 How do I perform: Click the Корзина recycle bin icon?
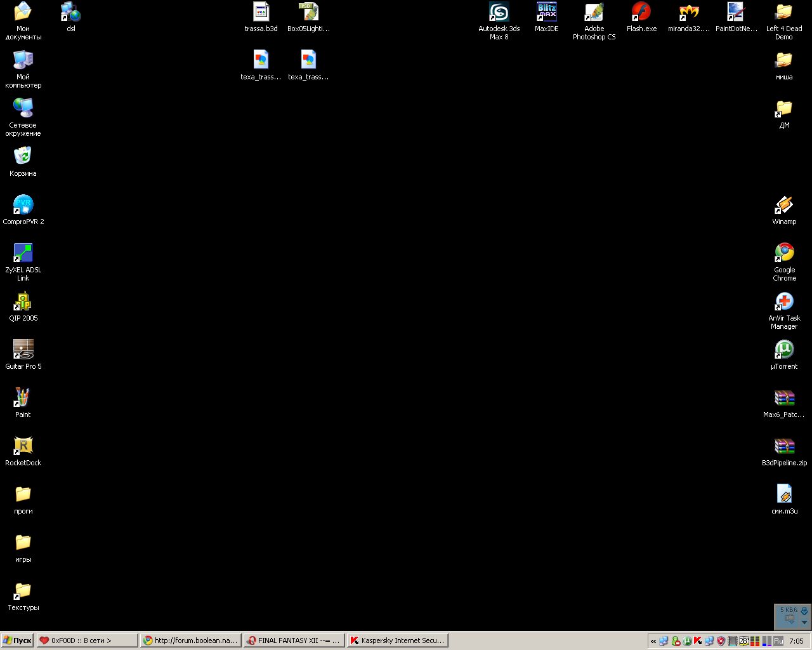coord(23,157)
